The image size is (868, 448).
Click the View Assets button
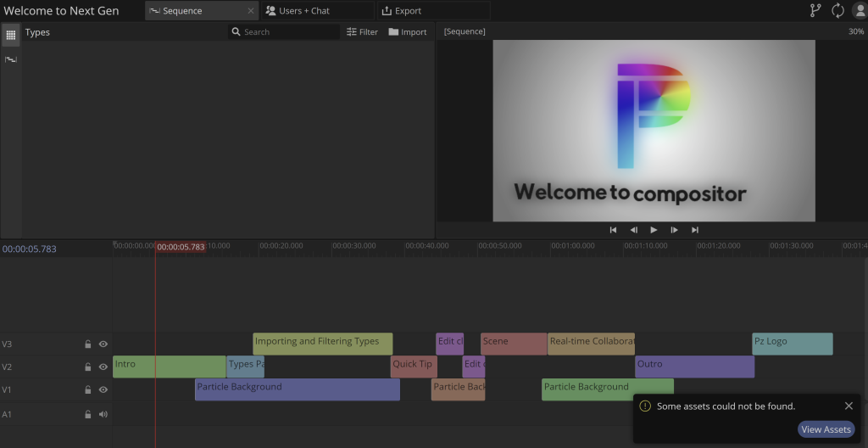826,429
